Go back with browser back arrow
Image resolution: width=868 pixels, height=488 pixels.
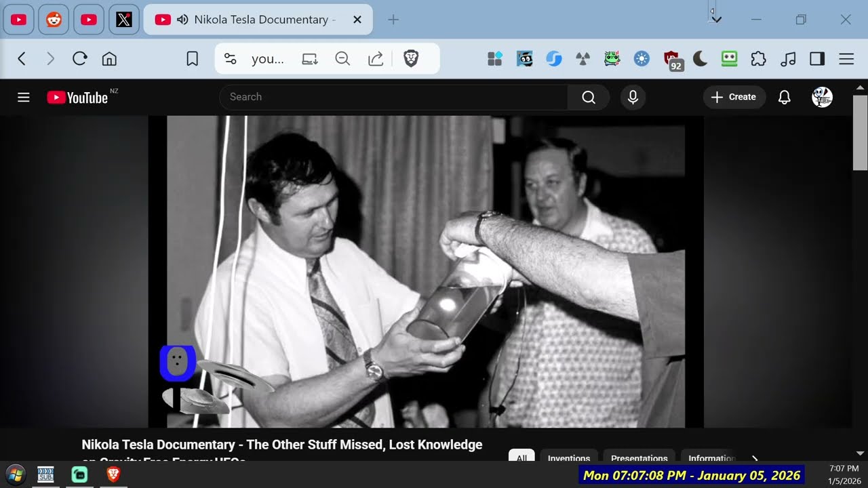pyautogui.click(x=22, y=59)
